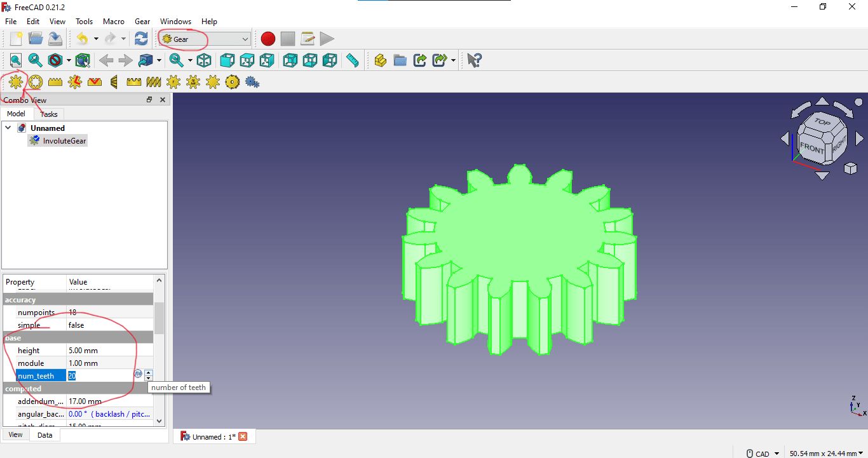Create a bevel gear
868x458 pixels.
click(x=114, y=81)
